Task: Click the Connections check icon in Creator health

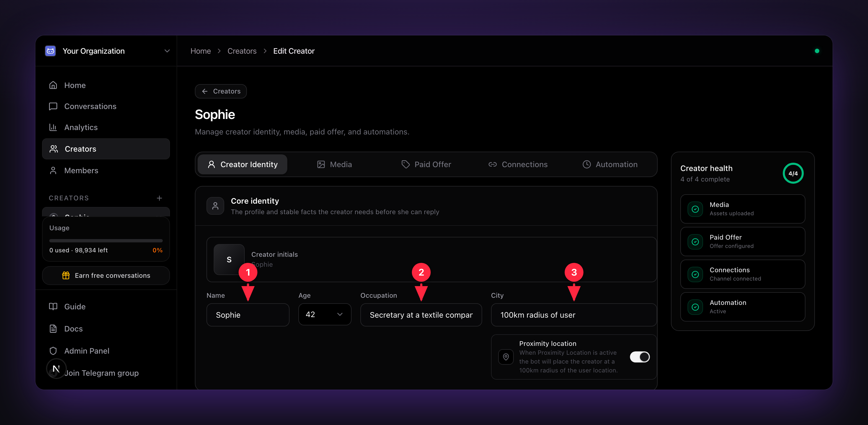Action: (x=695, y=274)
